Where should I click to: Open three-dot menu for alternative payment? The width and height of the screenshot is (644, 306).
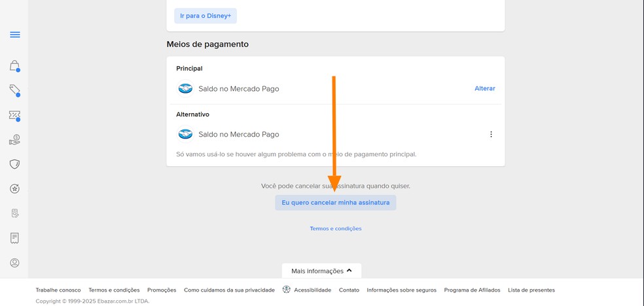click(491, 134)
